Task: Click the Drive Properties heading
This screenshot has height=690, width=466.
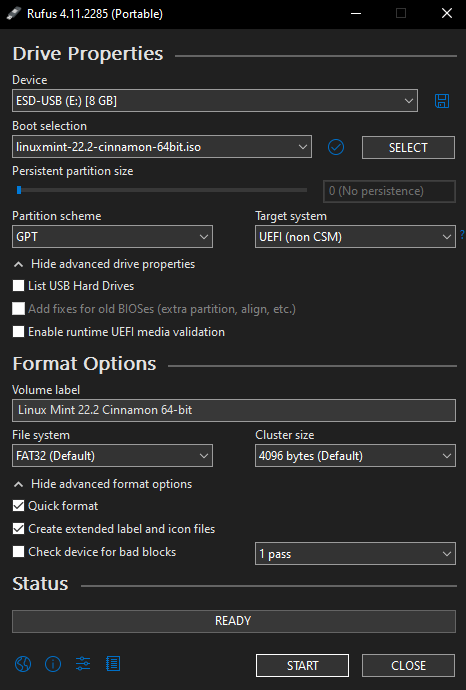Action: 88,54
